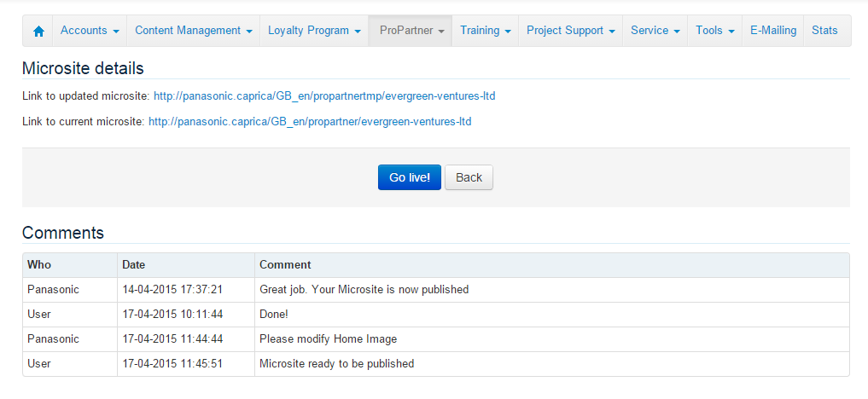Open the updated microsite propartnertmp link
This screenshot has height=399, width=868.
(x=324, y=96)
